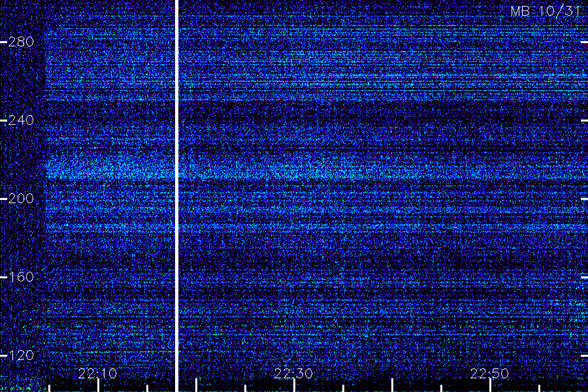Click the 200 frequency axis label
Viewport: 588px width, 392px height.
tap(21, 199)
